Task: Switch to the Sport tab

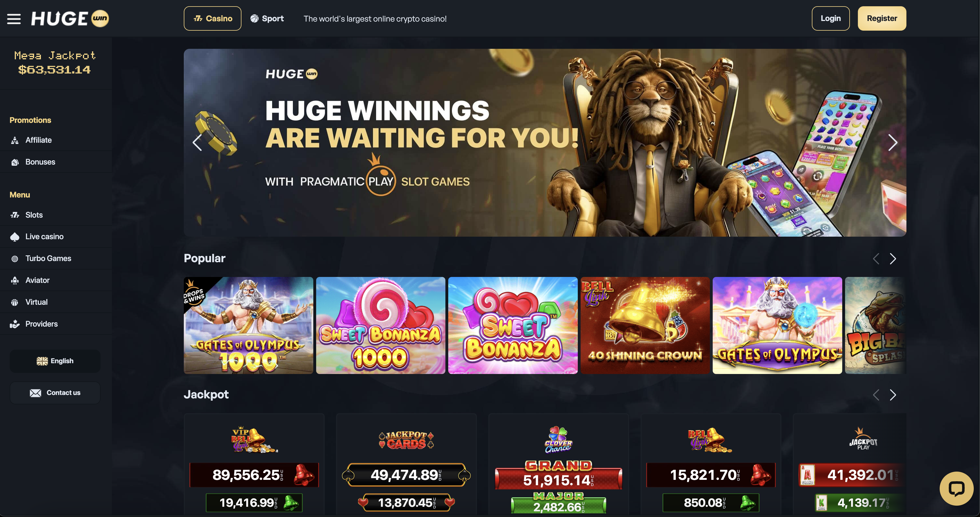Action: tap(267, 19)
